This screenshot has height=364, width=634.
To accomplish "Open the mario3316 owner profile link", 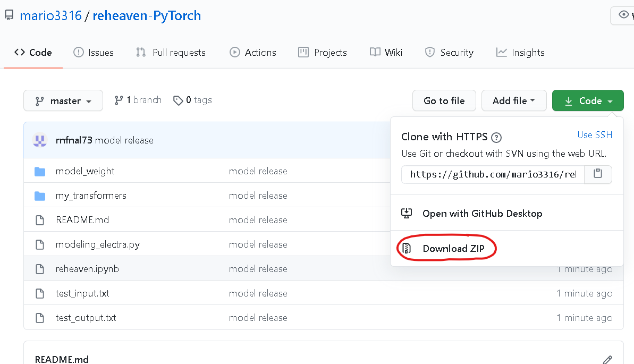I will [x=51, y=16].
